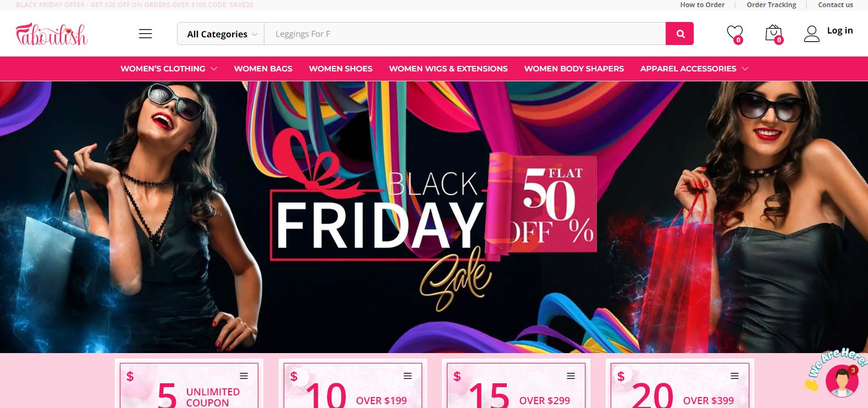
Task: Open the We Are Here chat avatar
Action: click(x=842, y=381)
